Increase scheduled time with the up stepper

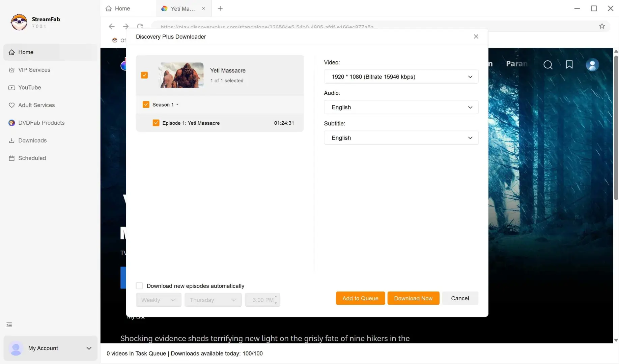click(276, 297)
